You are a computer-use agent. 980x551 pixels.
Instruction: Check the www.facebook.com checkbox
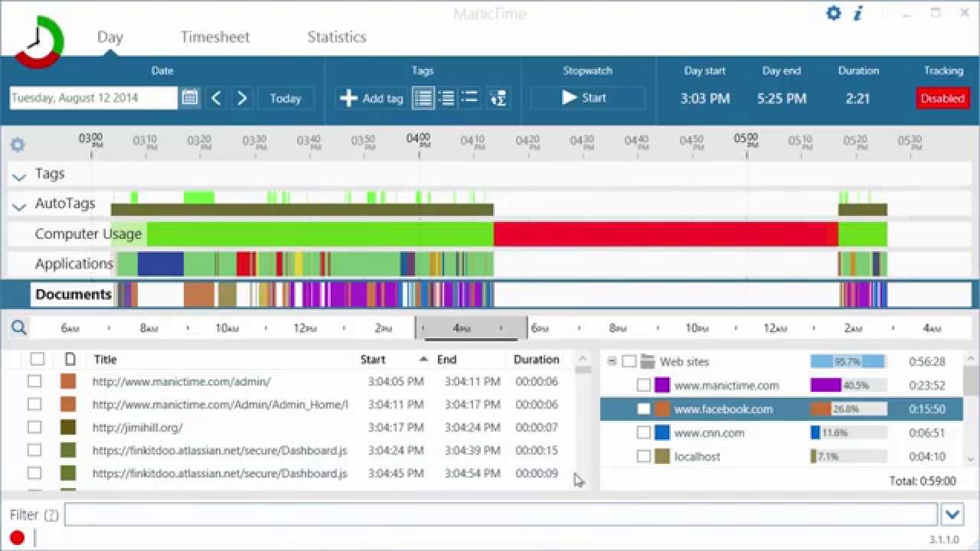[x=644, y=409]
